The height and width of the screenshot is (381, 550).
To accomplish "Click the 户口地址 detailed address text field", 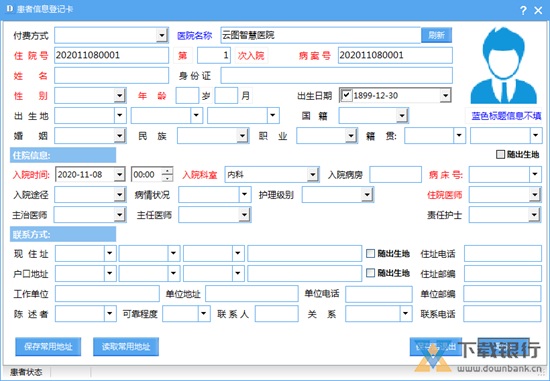I will pyautogui.click(x=304, y=274).
